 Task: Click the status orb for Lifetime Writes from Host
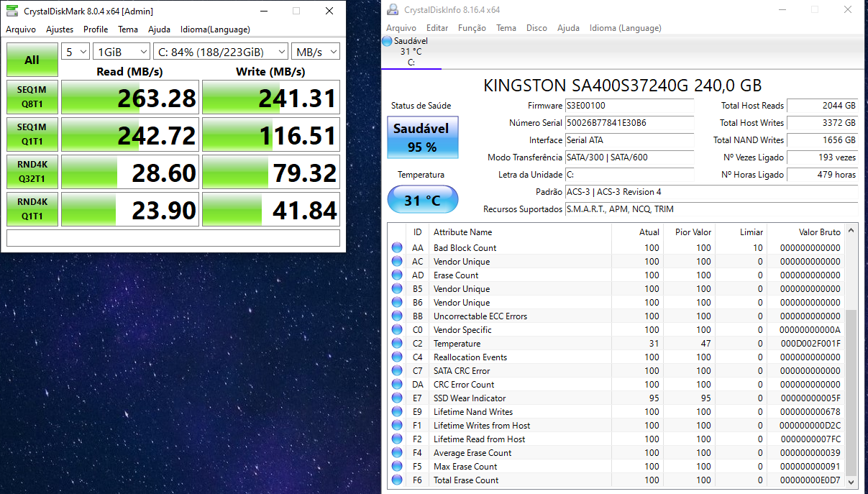pos(397,426)
